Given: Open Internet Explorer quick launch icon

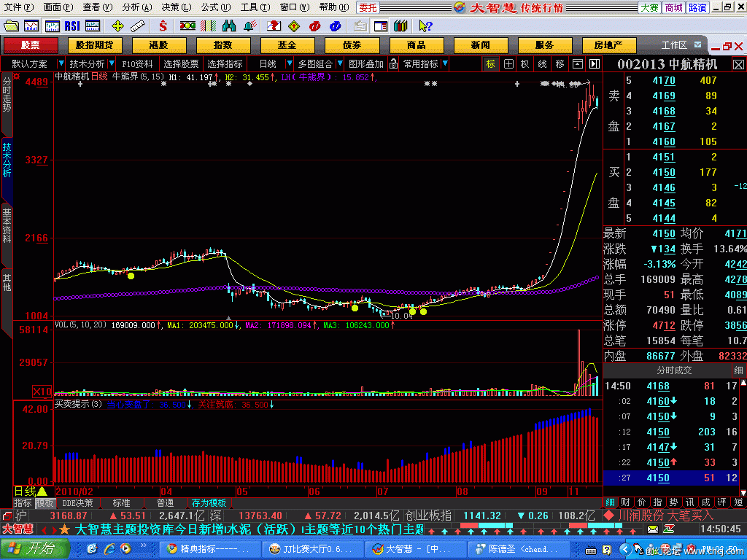Looking at the screenshot, I should [109, 548].
